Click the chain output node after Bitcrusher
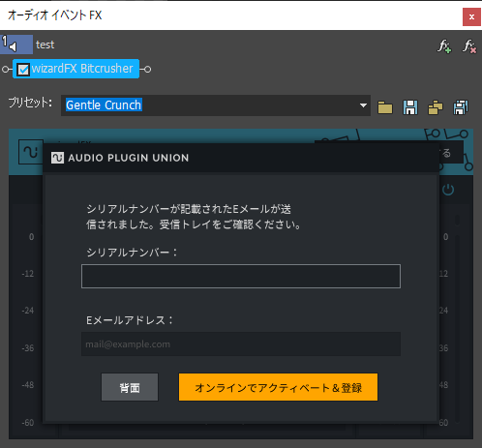482x448 pixels. coord(147,69)
